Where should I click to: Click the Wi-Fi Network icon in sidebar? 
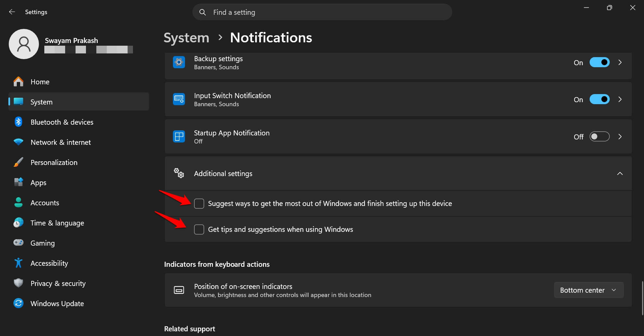click(18, 142)
